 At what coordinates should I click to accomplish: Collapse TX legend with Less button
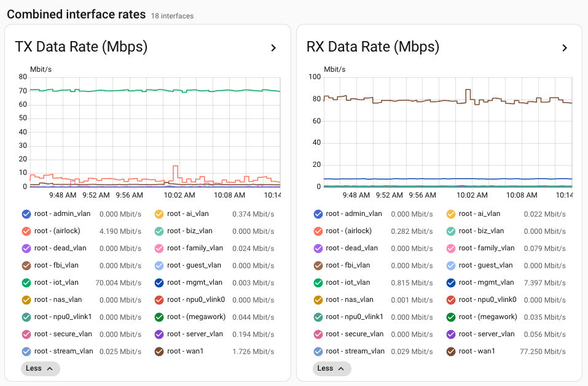click(x=40, y=368)
